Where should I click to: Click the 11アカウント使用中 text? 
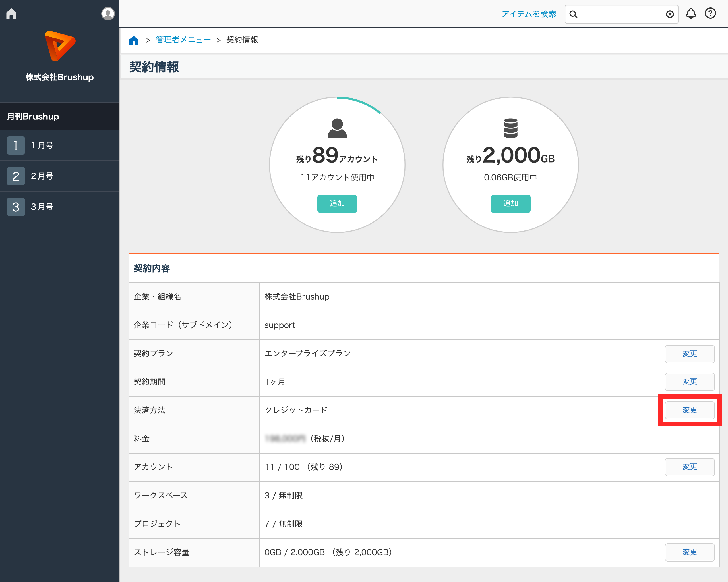(x=337, y=177)
